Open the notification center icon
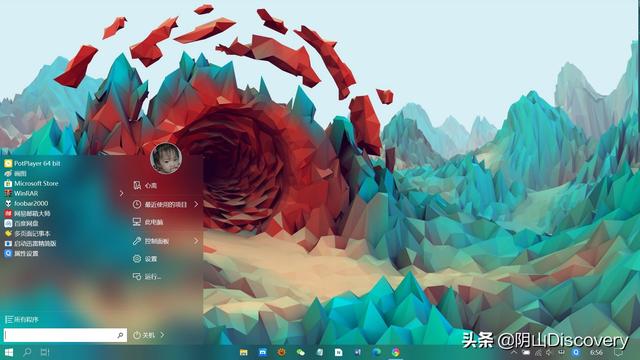Viewport: 640px width, 360px height. 619,352
